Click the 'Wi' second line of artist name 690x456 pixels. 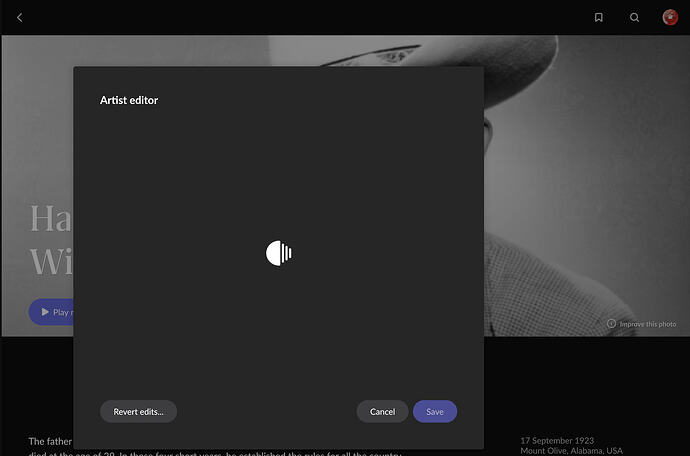click(51, 261)
